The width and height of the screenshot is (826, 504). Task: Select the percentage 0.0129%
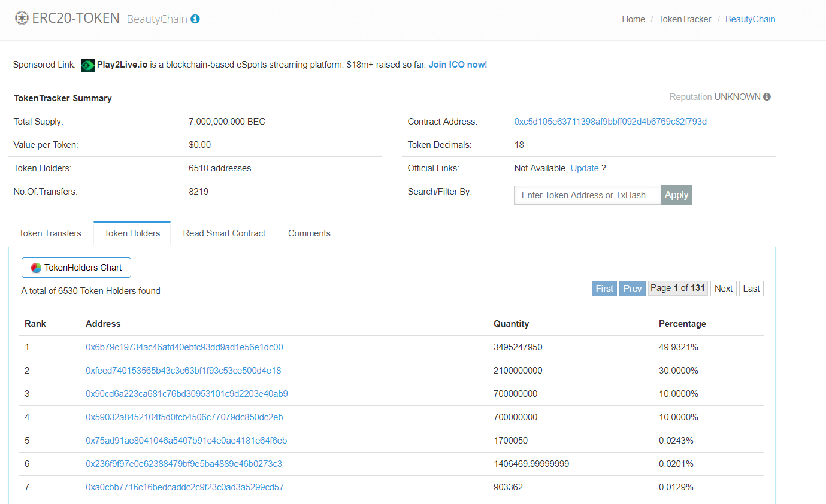(x=676, y=487)
